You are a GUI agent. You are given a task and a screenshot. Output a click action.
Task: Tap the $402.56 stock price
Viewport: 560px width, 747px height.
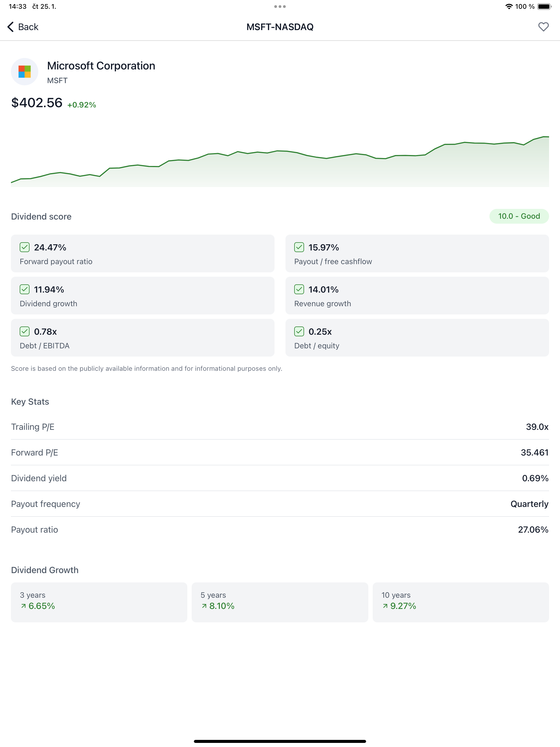(37, 103)
